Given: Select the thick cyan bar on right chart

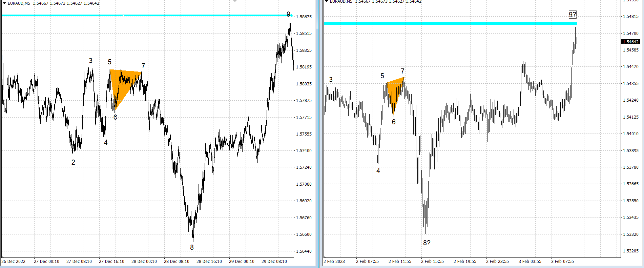Looking at the screenshot, I should coord(450,23).
